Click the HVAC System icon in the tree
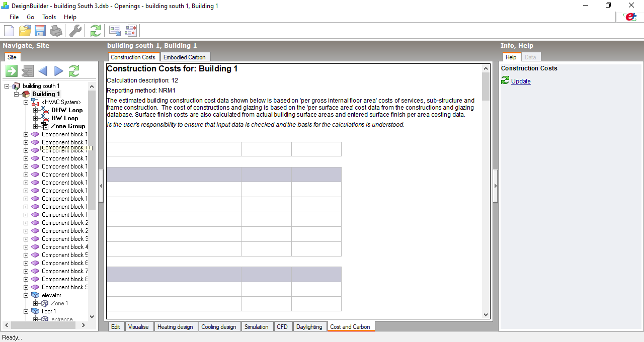Viewport: 644px width, 342px height. coord(35,102)
